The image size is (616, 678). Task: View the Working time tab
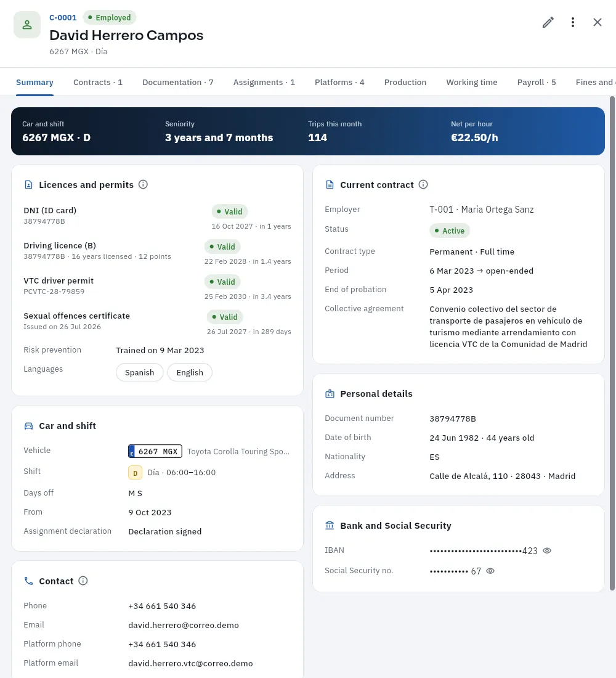[472, 82]
